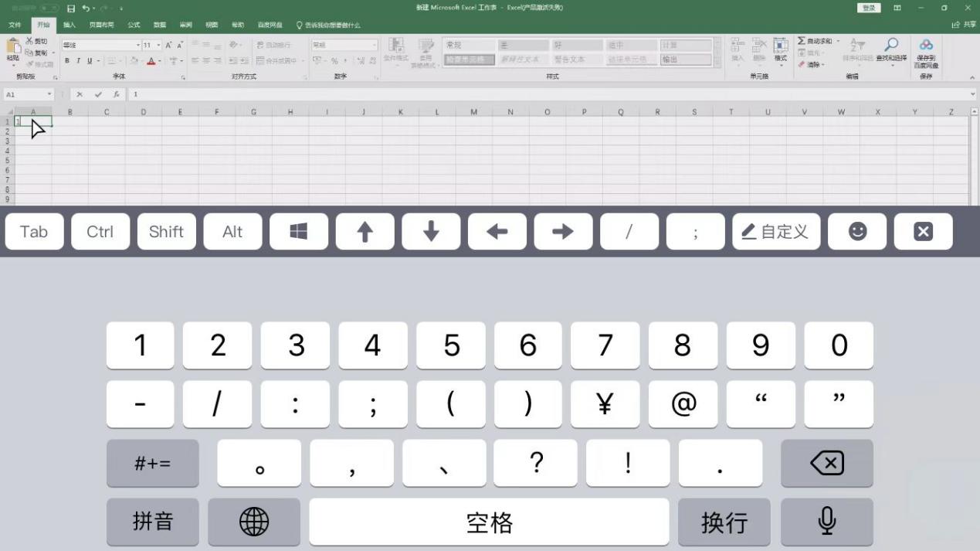The image size is (980, 551).
Task: Open the Data (数据) ribbon tab
Action: pyautogui.click(x=159, y=26)
